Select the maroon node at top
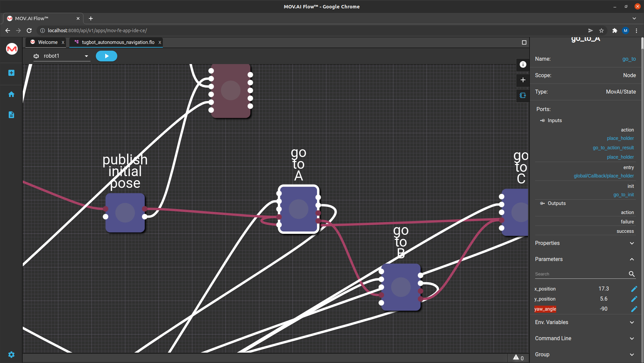The image size is (644, 363). pyautogui.click(x=231, y=91)
